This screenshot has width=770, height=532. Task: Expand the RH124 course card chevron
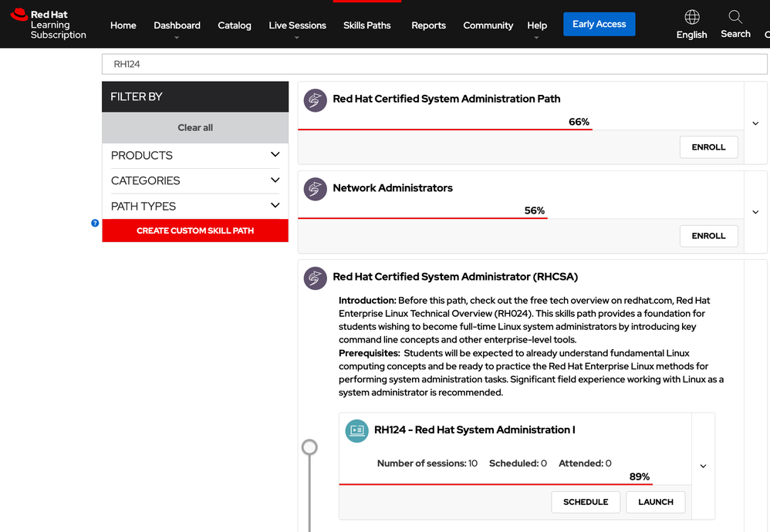(x=703, y=466)
